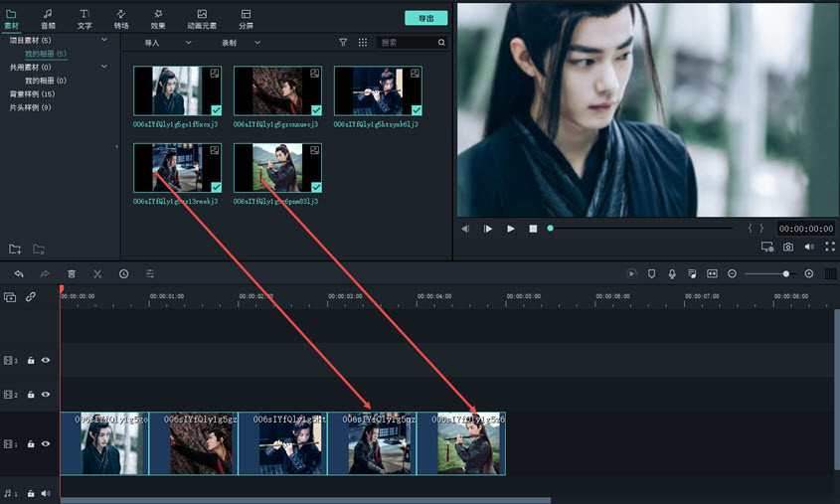The height and width of the screenshot is (504, 840).
Task: Click the audio mixer note icon
Action: [692, 273]
